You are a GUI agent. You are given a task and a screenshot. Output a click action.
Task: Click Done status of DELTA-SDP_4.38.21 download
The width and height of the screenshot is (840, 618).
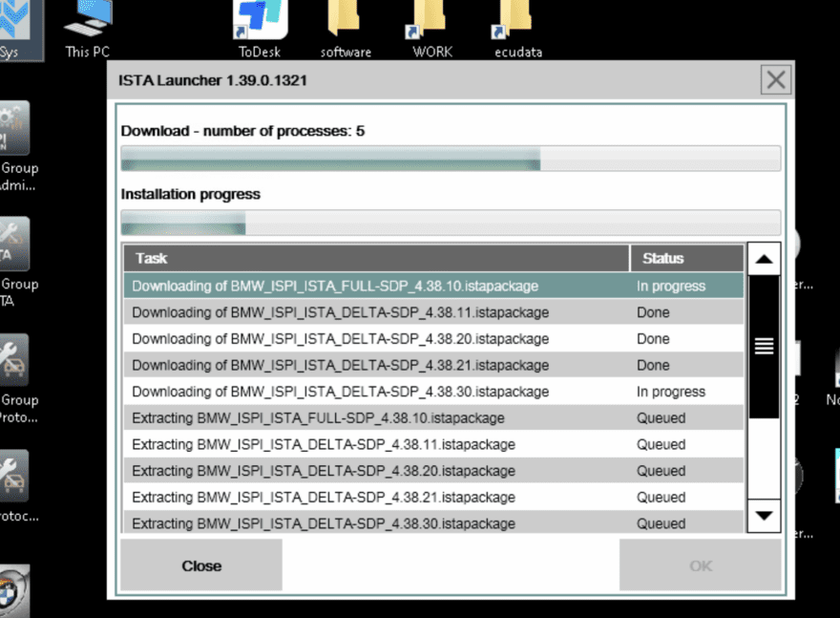653,365
